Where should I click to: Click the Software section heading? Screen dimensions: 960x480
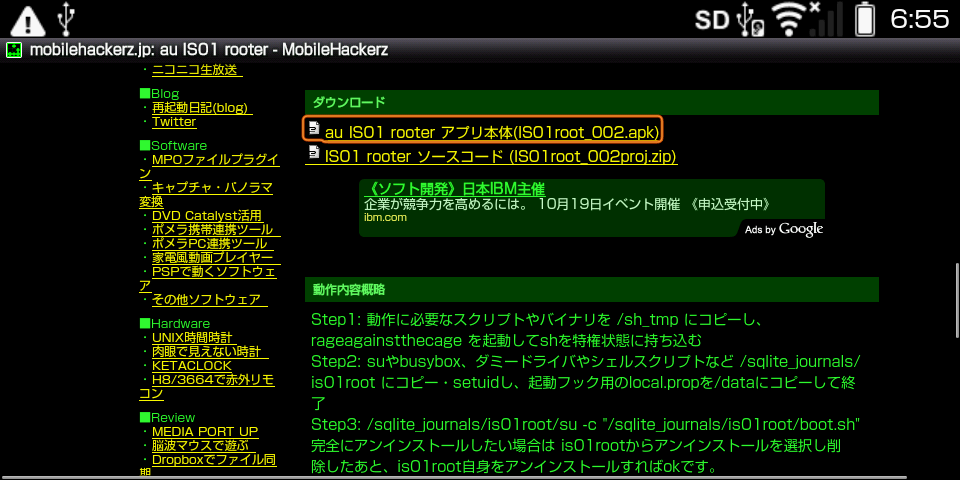pyautogui.click(x=173, y=146)
